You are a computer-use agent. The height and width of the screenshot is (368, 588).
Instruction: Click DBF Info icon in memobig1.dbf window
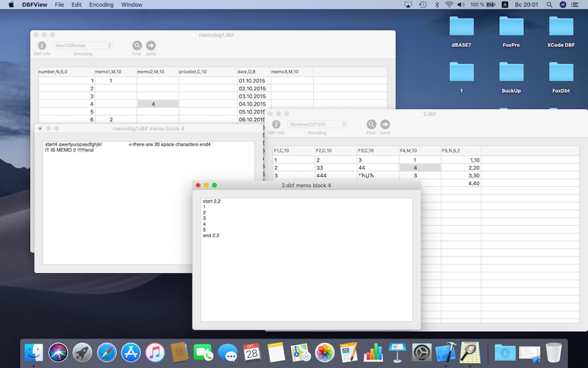(x=42, y=46)
